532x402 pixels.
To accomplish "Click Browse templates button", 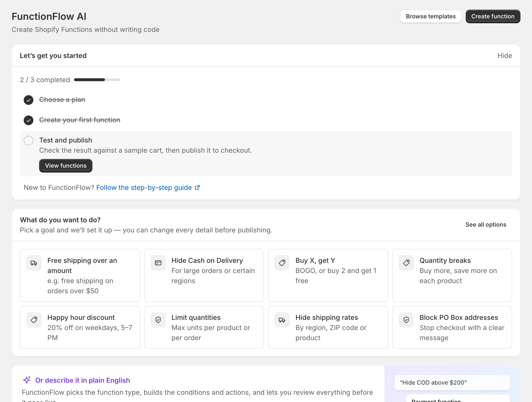I will pyautogui.click(x=431, y=16).
